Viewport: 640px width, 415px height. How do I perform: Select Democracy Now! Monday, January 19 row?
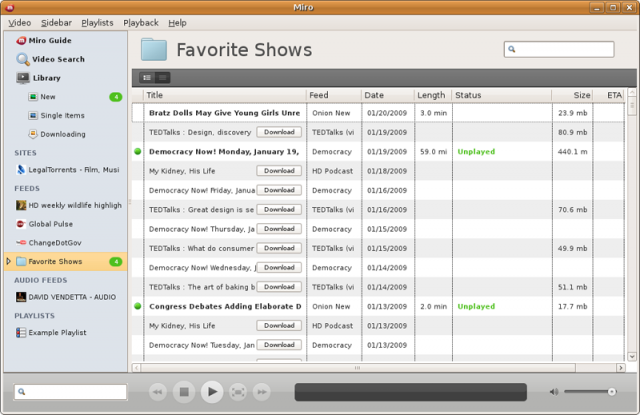[378, 151]
